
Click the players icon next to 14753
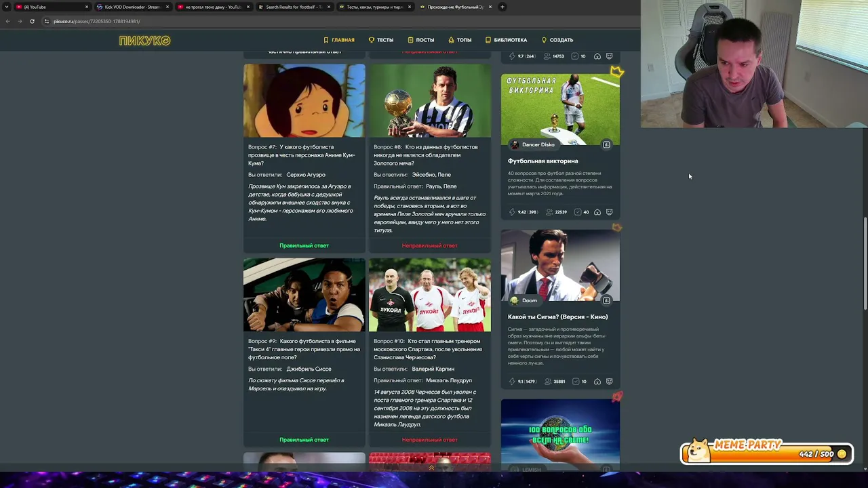coord(547,56)
